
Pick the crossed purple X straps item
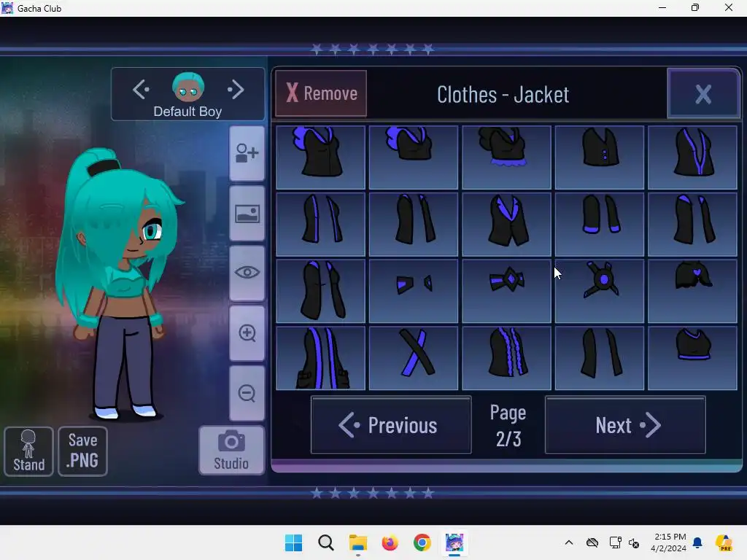tap(414, 357)
